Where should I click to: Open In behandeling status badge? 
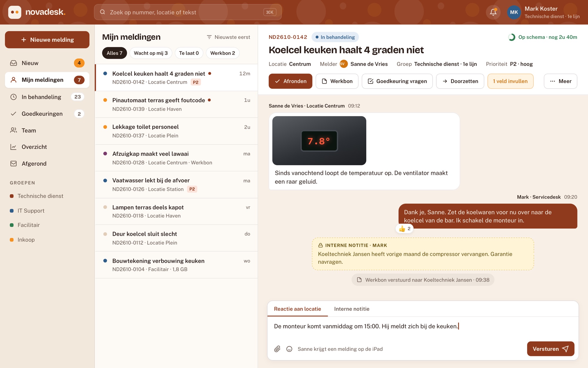[x=335, y=37]
